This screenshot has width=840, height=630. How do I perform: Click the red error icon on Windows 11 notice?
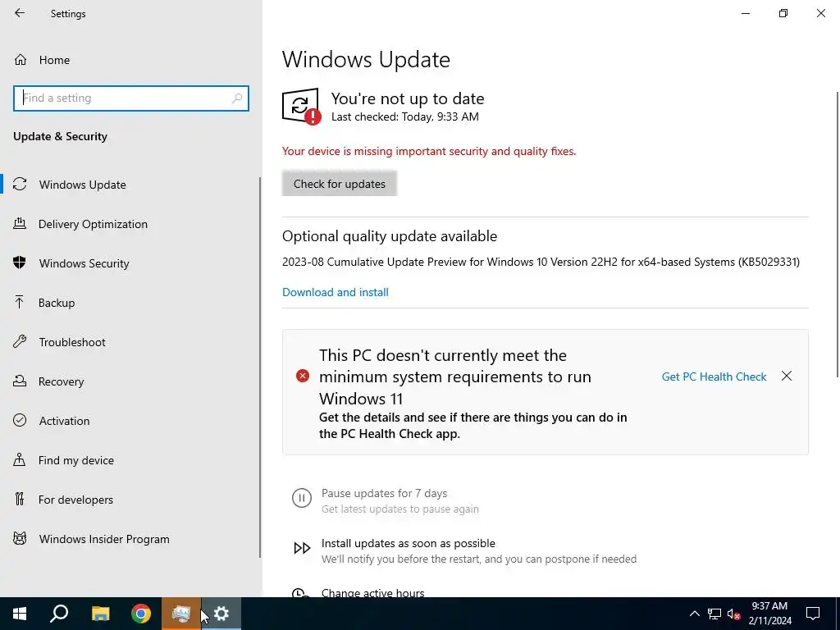point(303,376)
